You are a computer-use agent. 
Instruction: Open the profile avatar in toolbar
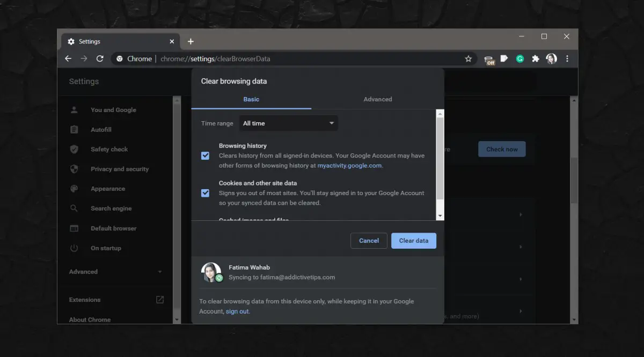point(551,59)
